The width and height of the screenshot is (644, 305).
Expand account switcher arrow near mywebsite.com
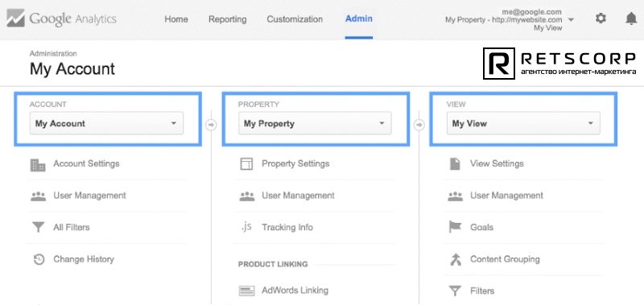(571, 19)
